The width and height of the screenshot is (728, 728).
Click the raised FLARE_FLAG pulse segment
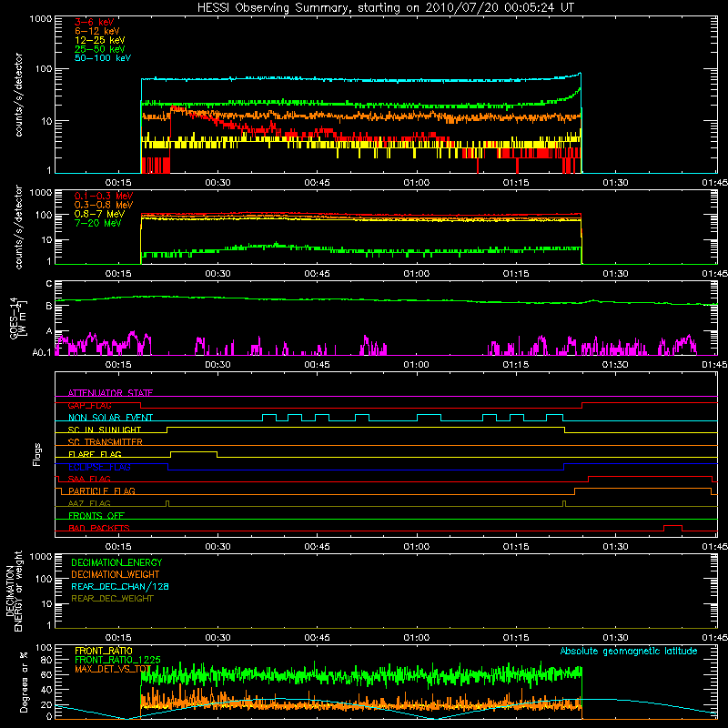194,451
